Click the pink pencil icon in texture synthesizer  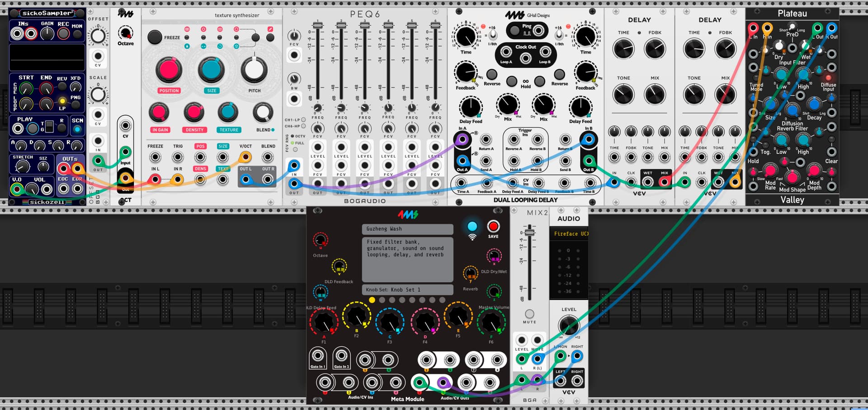270,29
